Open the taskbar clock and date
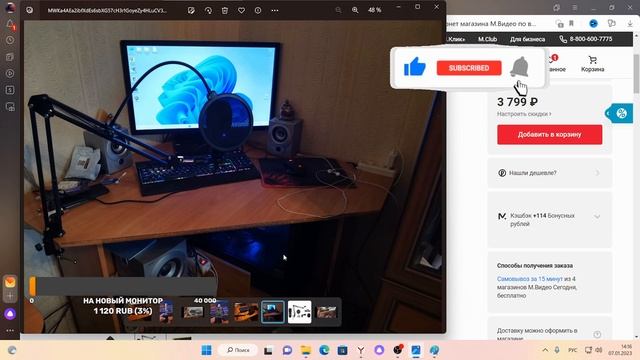 [x=621, y=350]
